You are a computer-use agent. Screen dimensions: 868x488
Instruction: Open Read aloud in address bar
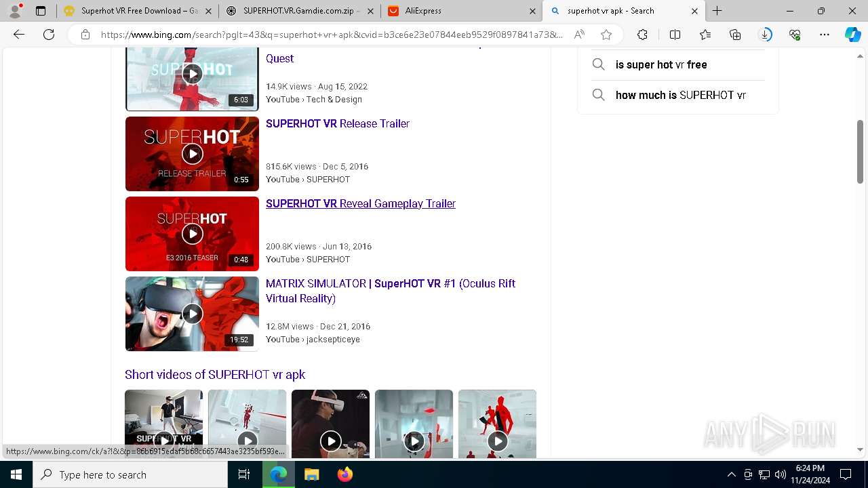coord(579,35)
